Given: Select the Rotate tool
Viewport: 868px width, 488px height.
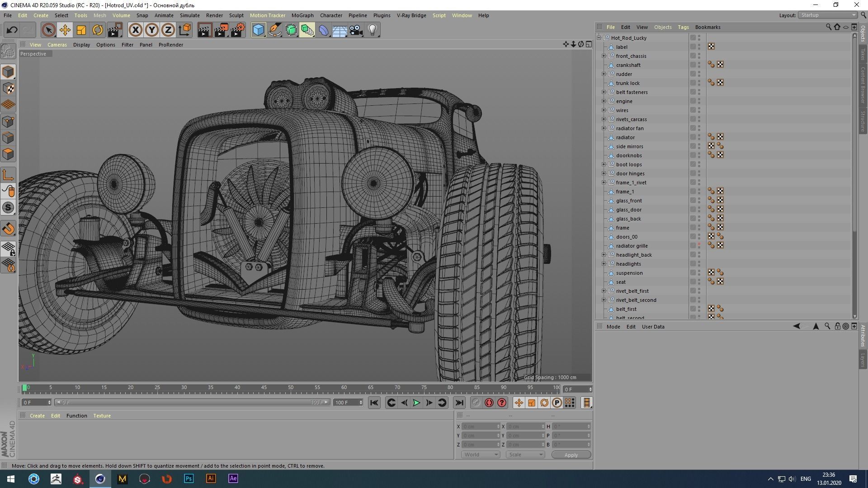Looking at the screenshot, I should (98, 30).
